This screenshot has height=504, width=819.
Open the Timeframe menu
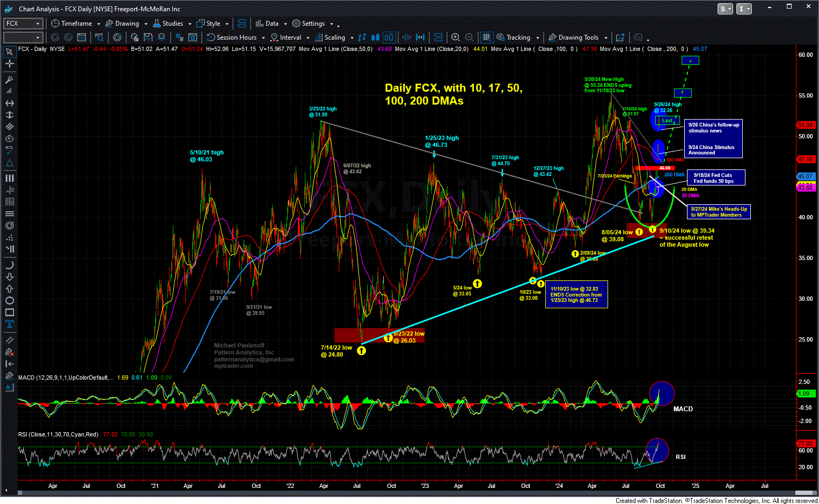tap(71, 24)
